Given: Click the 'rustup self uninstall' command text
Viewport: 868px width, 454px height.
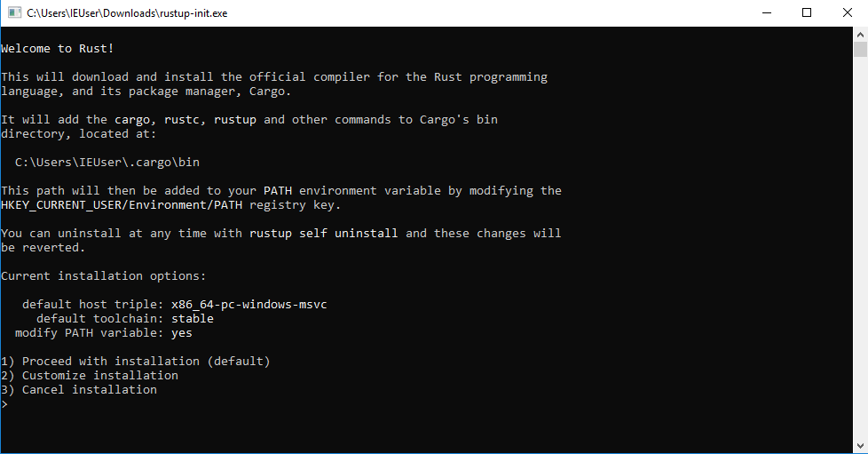Looking at the screenshot, I should [323, 234].
